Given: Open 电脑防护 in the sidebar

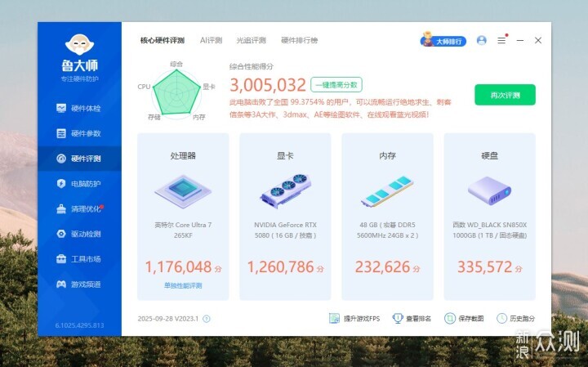Looking at the screenshot, I should (x=78, y=184).
